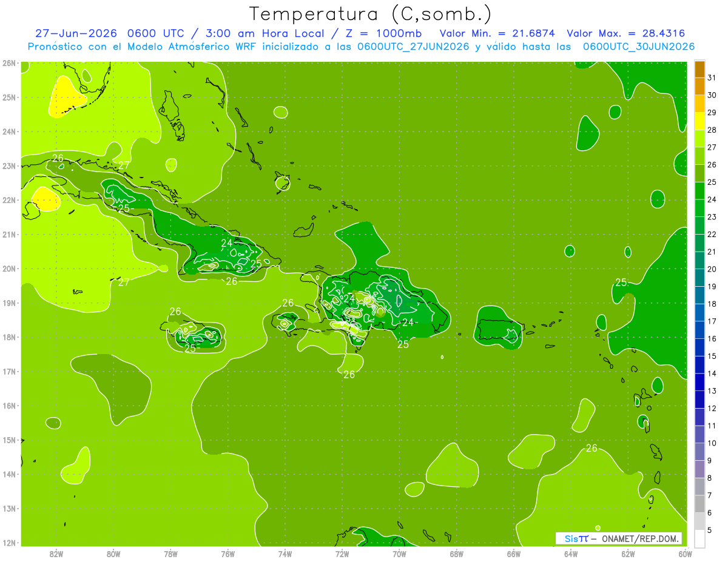Screen dimensions: 728x562
Task: Click the "23" value on the color scale
Action: (x=712, y=217)
